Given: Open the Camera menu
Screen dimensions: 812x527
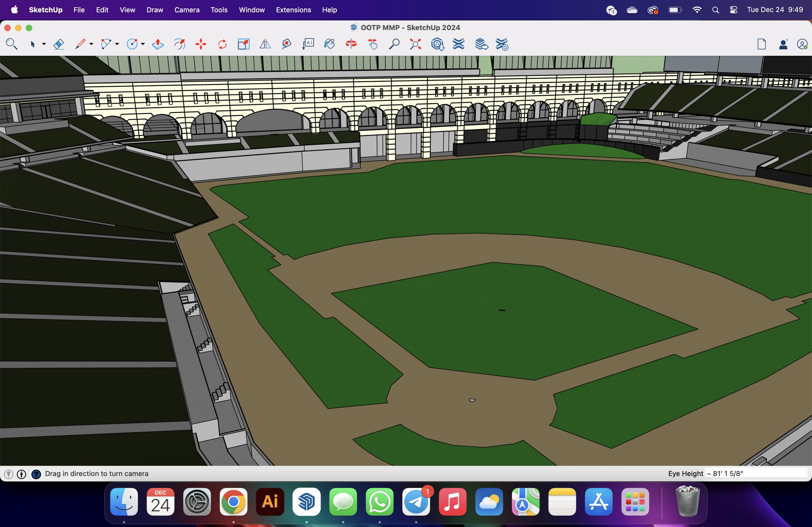Looking at the screenshot, I should [187, 10].
